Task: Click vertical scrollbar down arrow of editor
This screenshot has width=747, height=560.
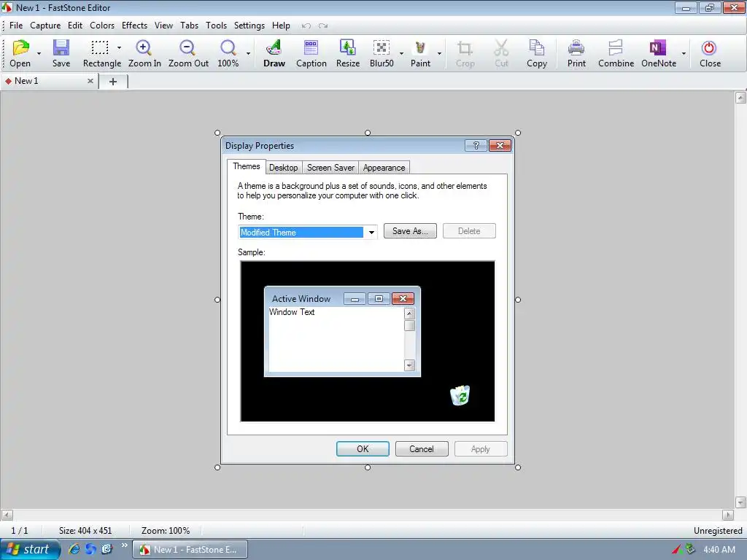Action: [x=740, y=502]
